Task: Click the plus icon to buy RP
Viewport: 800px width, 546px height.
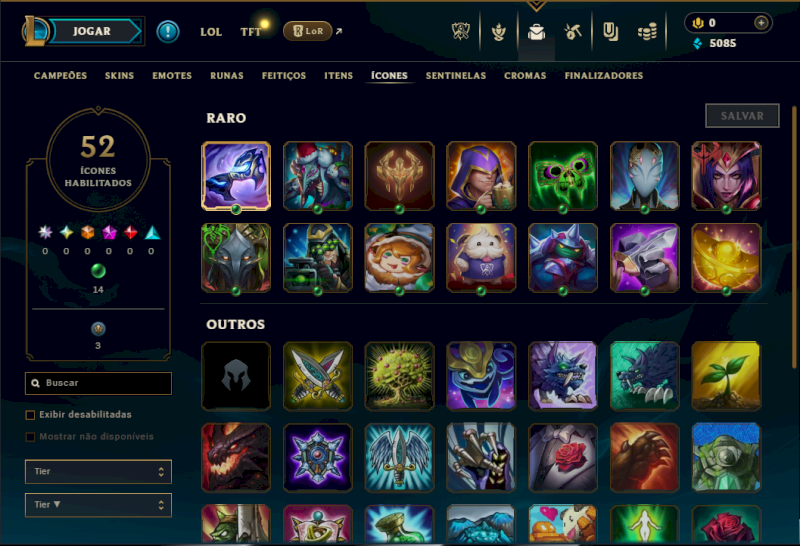Action: point(761,23)
